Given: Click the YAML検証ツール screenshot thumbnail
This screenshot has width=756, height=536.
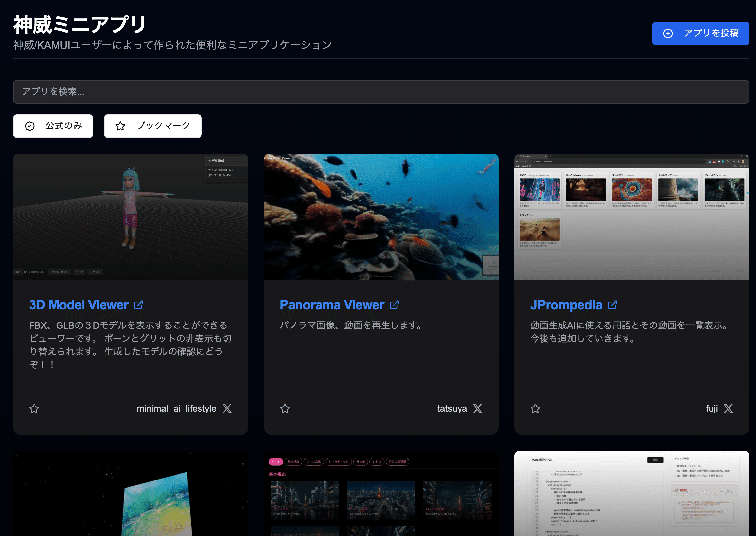Looking at the screenshot, I should tap(631, 493).
